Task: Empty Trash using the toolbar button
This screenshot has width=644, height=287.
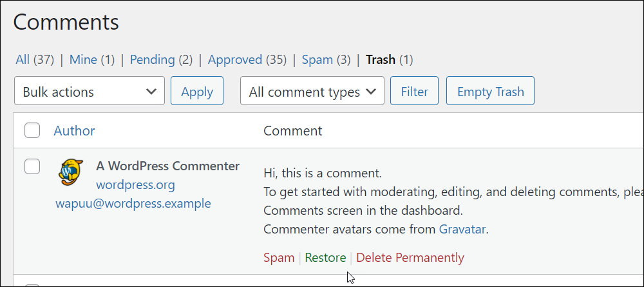Action: [490, 90]
